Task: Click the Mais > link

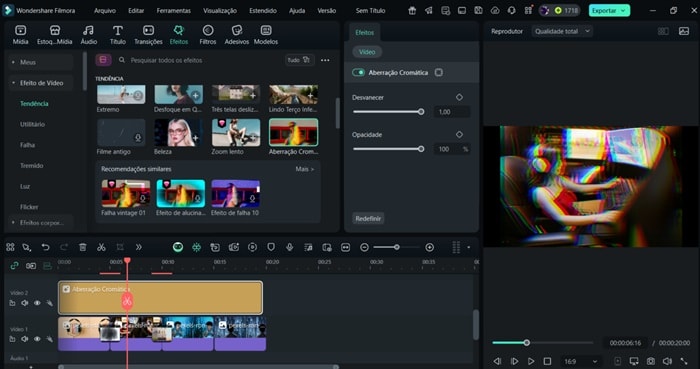Action: click(x=305, y=169)
